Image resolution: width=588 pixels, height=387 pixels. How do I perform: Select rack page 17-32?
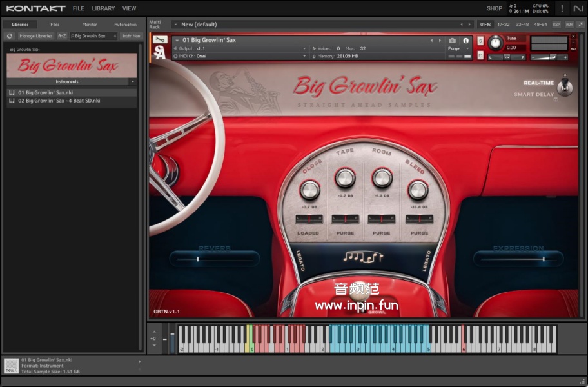504,25
